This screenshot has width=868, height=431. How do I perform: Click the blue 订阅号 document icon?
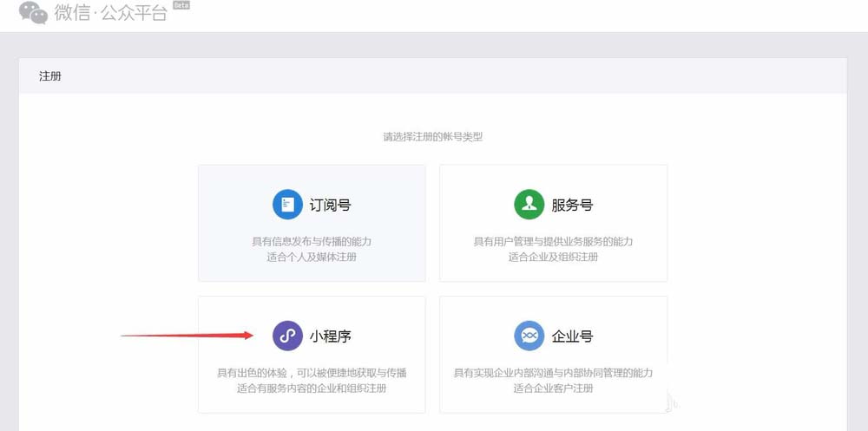pyautogui.click(x=286, y=206)
